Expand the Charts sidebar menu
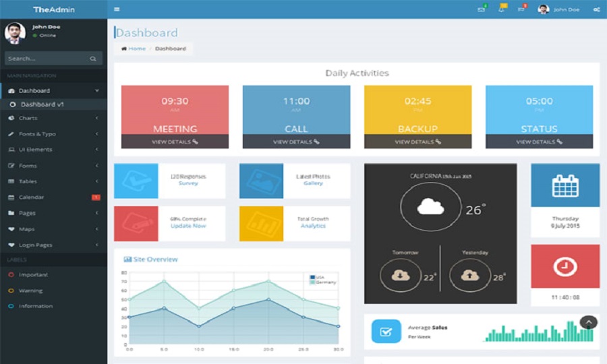Screen dimensions: 607x364 pos(28,118)
